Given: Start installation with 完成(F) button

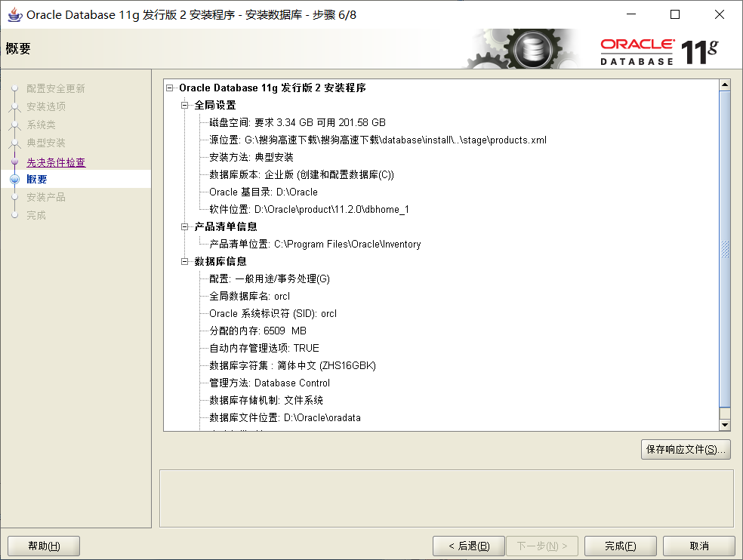Looking at the screenshot, I should pos(620,546).
